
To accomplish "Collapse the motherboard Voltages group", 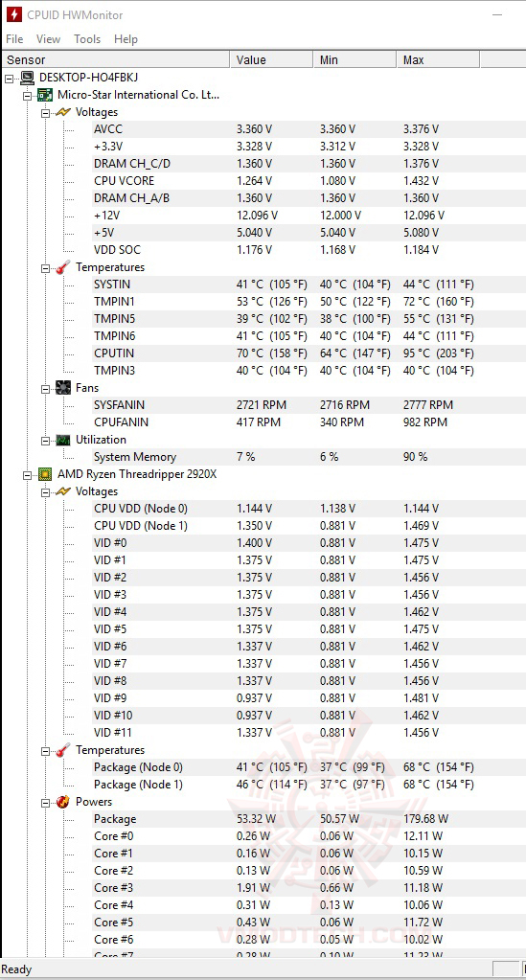I will [46, 113].
